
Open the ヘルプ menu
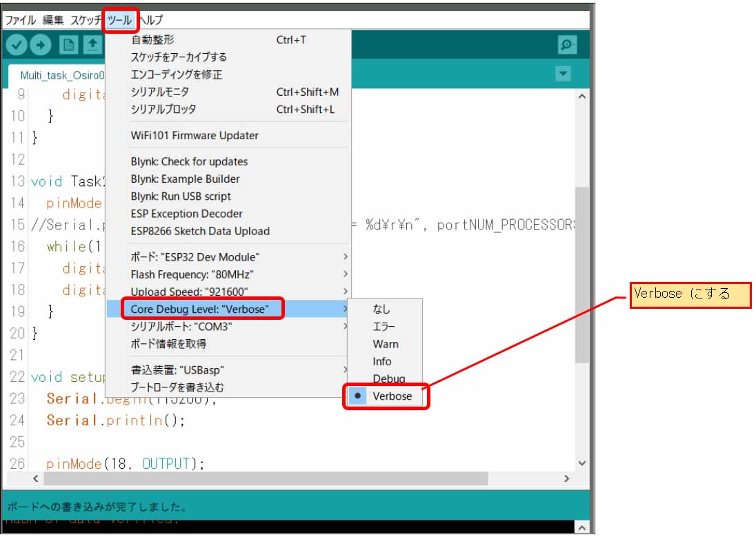tap(151, 20)
